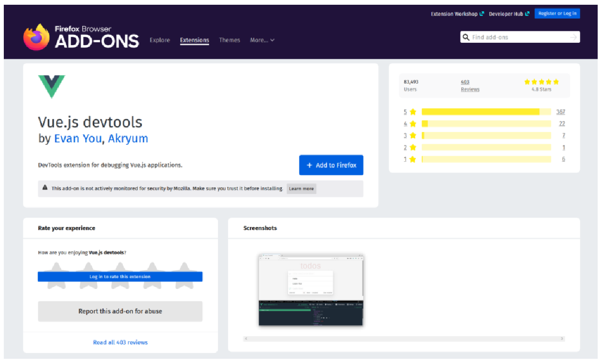Click Report this add-on for abuse
601x364 pixels.
pos(120,311)
